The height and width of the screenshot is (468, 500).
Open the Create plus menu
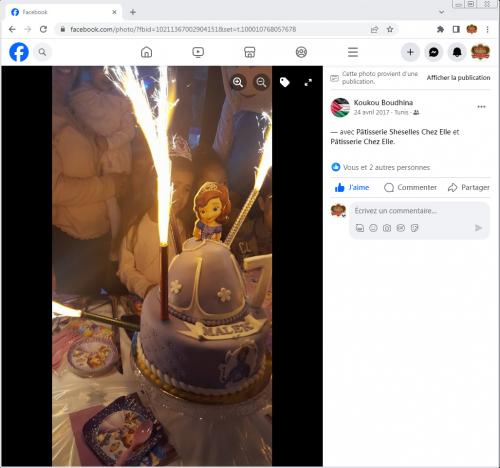coord(410,52)
